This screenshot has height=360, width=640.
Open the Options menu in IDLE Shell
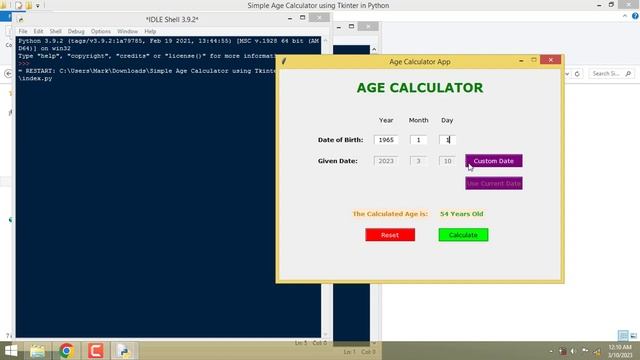pyautogui.click(x=100, y=31)
